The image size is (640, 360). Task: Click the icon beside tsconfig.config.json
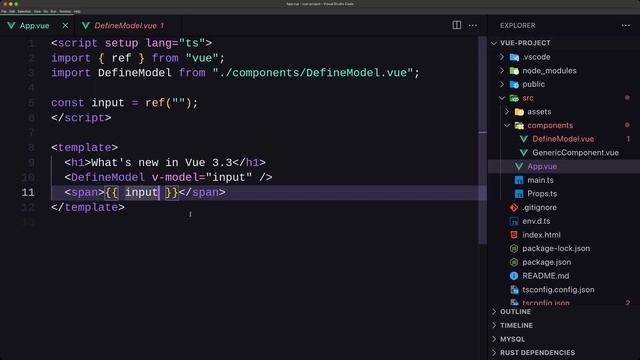514,290
